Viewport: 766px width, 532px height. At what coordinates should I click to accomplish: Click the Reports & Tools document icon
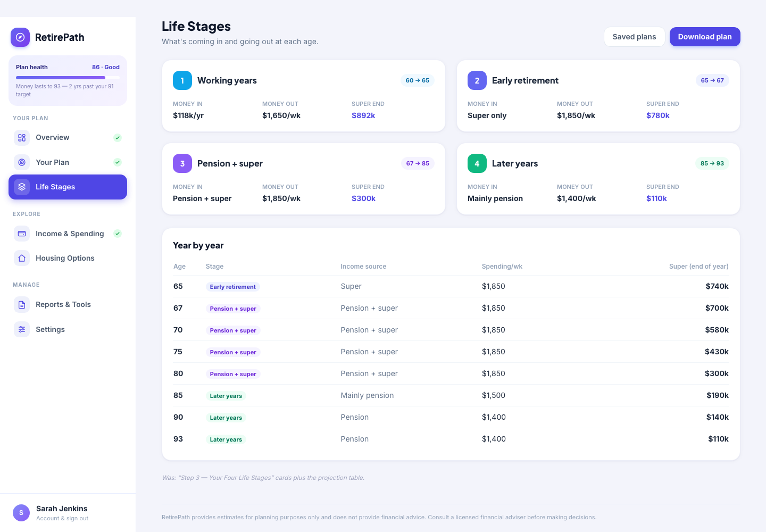point(22,305)
